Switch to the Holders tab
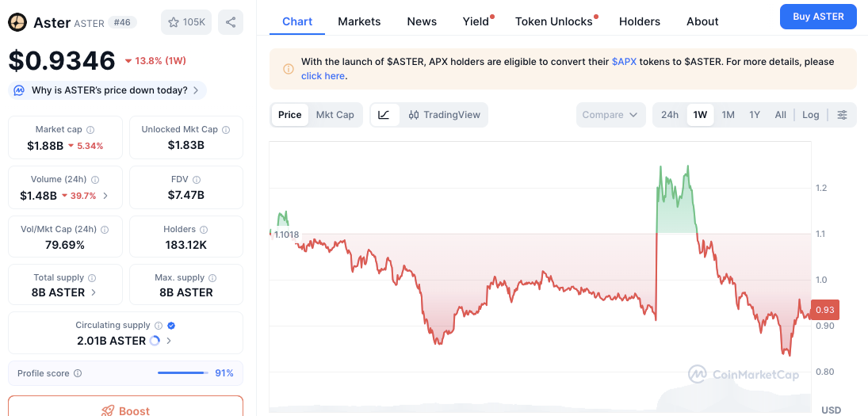Image resolution: width=868 pixels, height=416 pixels. 639,21
